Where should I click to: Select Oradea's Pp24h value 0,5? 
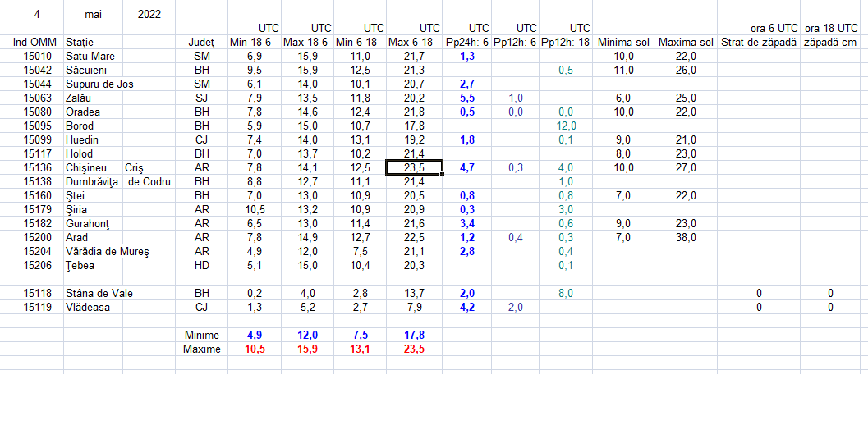coord(466,112)
